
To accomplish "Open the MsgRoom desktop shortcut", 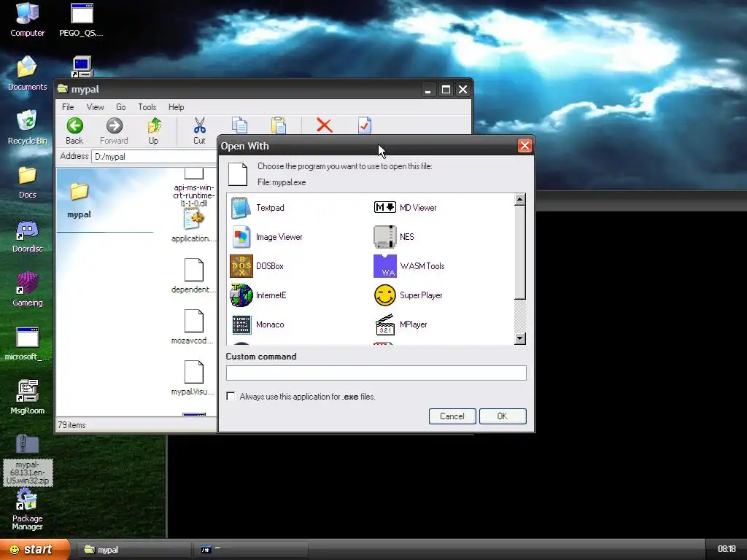I will pyautogui.click(x=27, y=397).
